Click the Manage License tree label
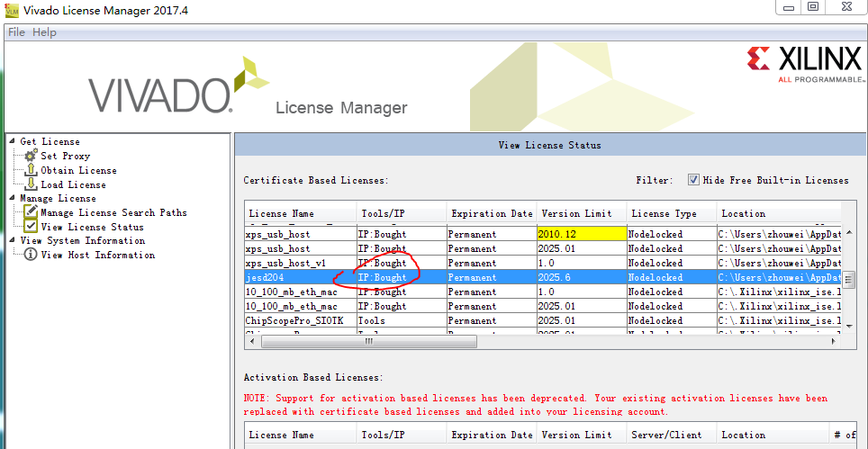 pos(58,198)
